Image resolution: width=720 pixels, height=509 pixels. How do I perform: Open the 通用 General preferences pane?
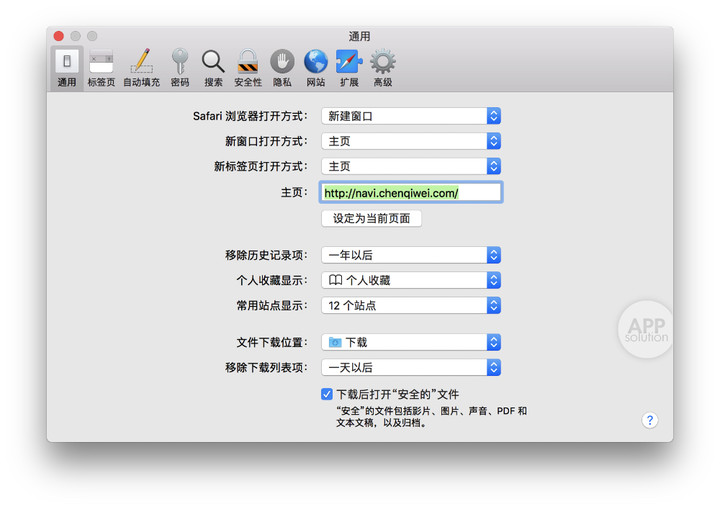(x=67, y=68)
